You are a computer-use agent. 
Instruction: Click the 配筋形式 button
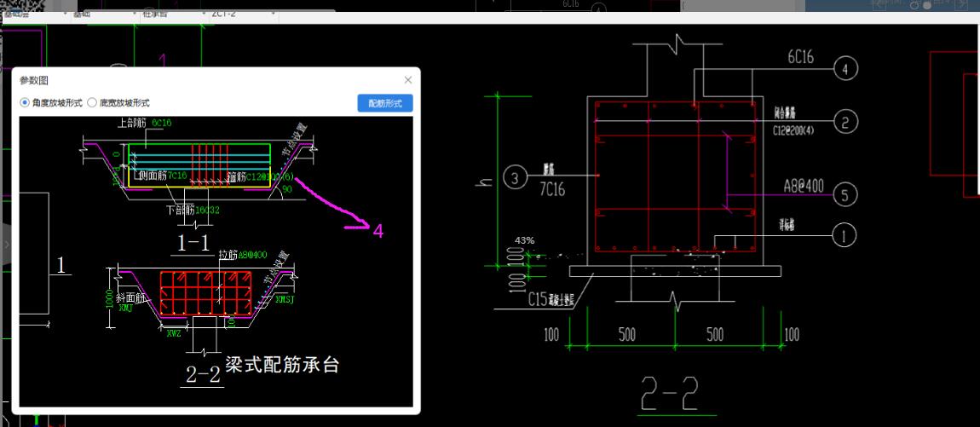coord(385,103)
